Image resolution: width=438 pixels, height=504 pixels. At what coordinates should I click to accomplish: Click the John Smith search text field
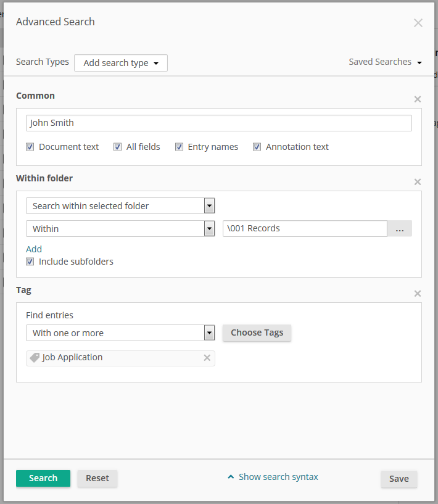pos(219,123)
